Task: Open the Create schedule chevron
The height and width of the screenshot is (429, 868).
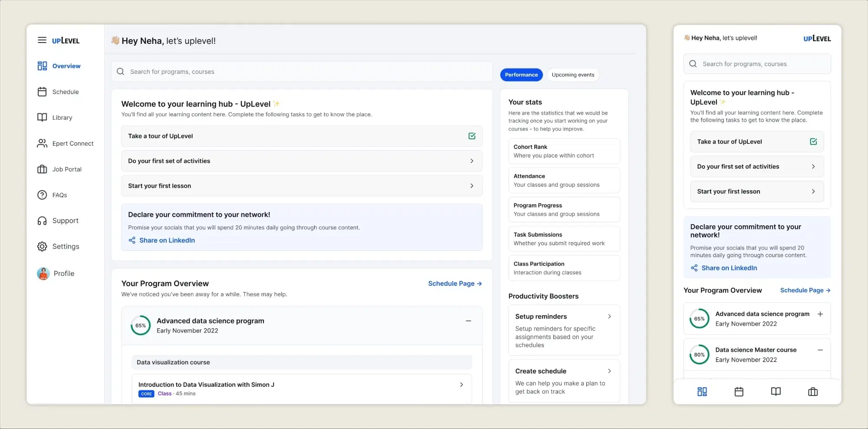Action: (609, 371)
